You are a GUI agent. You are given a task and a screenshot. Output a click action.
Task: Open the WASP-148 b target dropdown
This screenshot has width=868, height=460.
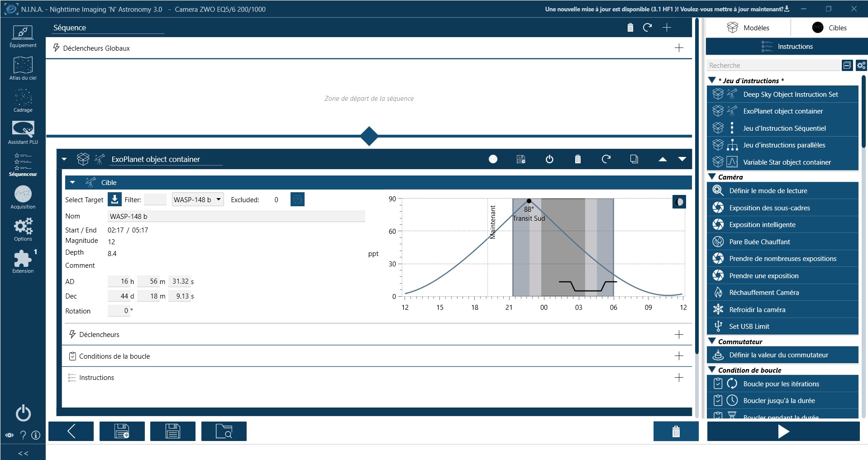coord(198,199)
